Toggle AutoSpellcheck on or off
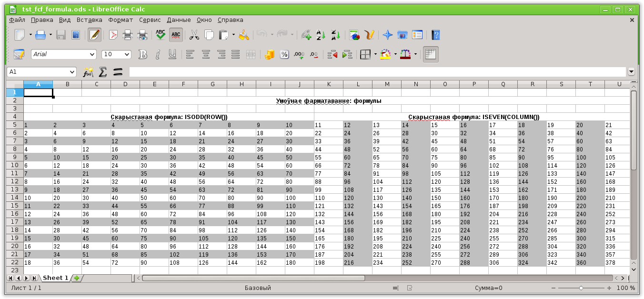 tap(176, 35)
